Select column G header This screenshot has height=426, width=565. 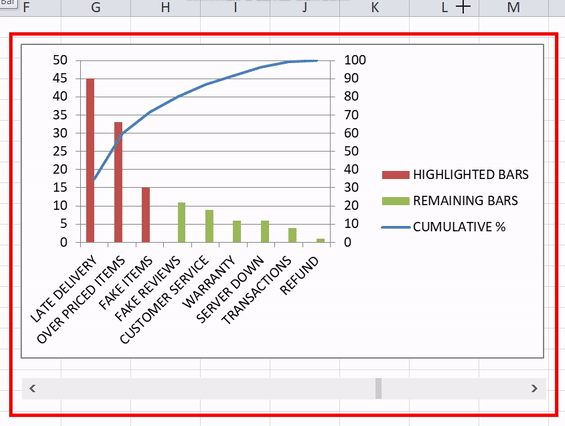pos(96,8)
